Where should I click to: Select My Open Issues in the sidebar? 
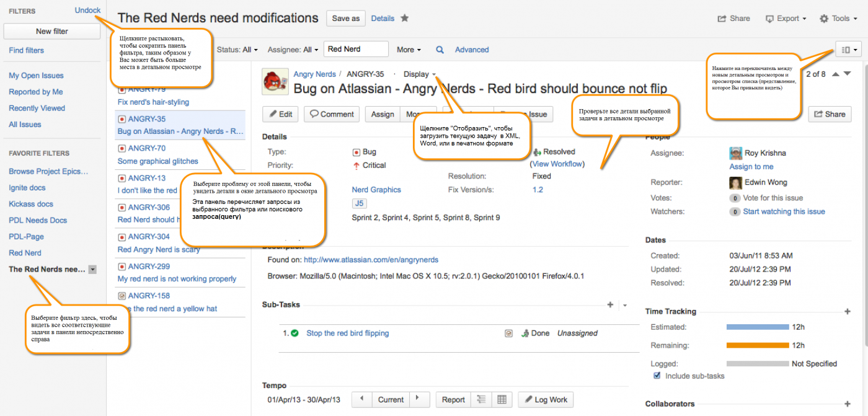(36, 76)
